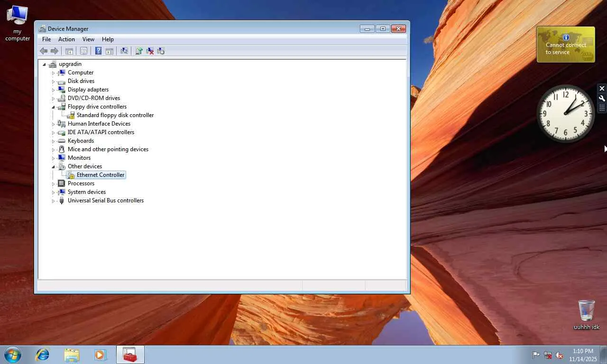Select the Monitors tree item

(79, 158)
